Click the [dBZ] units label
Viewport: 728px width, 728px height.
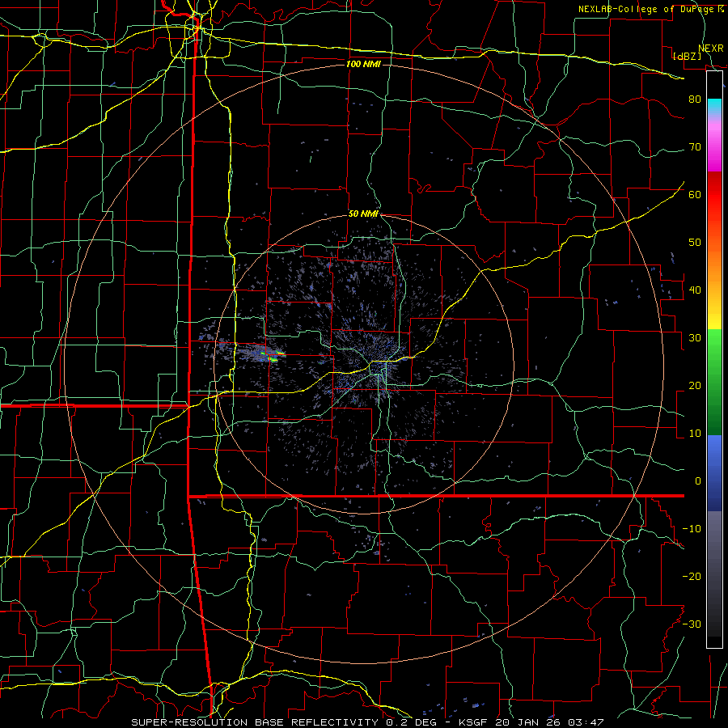pos(688,56)
